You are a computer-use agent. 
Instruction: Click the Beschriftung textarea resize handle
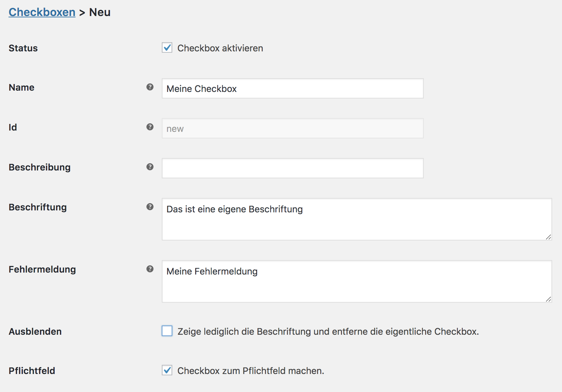coord(548,237)
